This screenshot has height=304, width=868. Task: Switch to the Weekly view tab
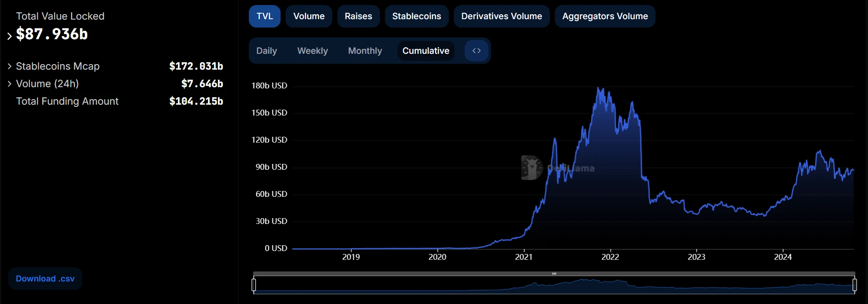coord(312,51)
